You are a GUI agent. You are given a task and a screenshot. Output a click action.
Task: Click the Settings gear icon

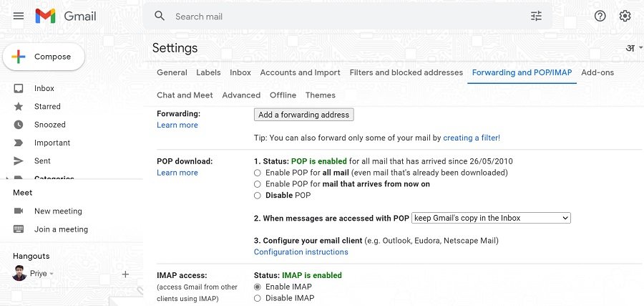click(625, 16)
